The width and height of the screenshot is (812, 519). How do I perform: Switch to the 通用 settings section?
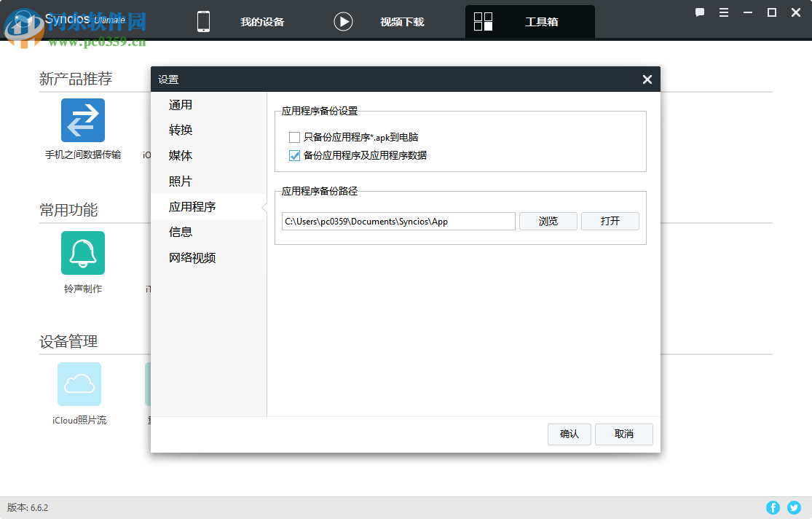point(180,104)
